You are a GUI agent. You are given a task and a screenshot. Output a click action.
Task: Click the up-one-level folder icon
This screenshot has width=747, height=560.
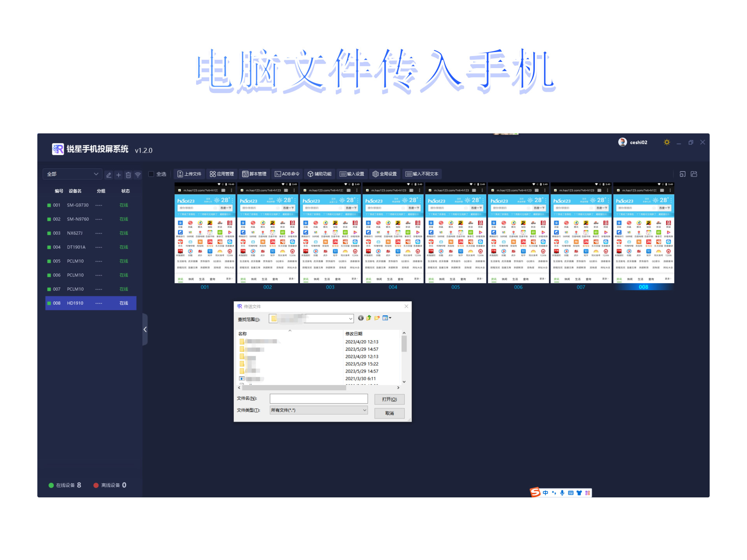tap(369, 318)
